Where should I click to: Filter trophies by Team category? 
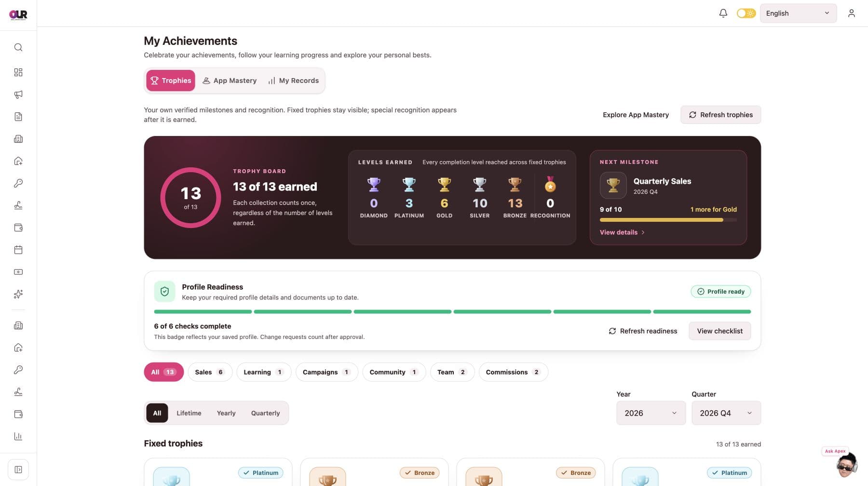click(x=452, y=372)
